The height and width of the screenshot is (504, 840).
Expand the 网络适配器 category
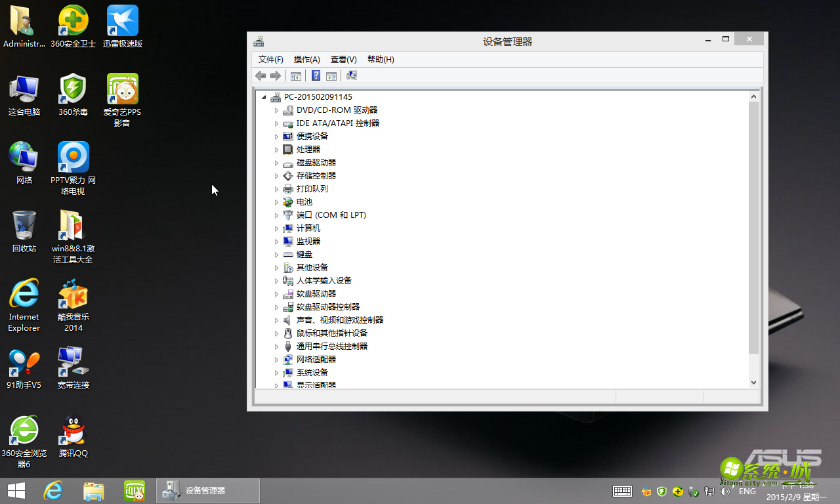[x=277, y=359]
